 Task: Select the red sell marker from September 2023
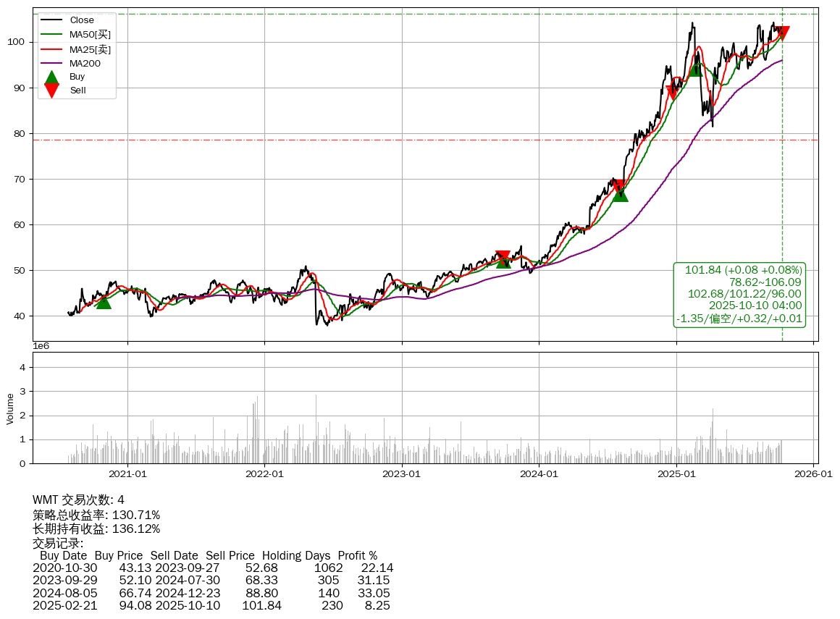(x=503, y=257)
